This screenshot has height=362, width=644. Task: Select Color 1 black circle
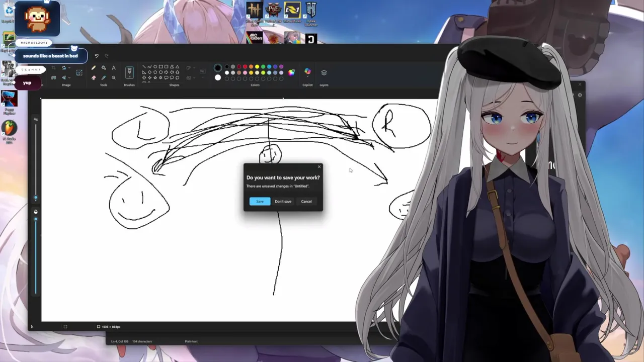pyautogui.click(x=218, y=68)
